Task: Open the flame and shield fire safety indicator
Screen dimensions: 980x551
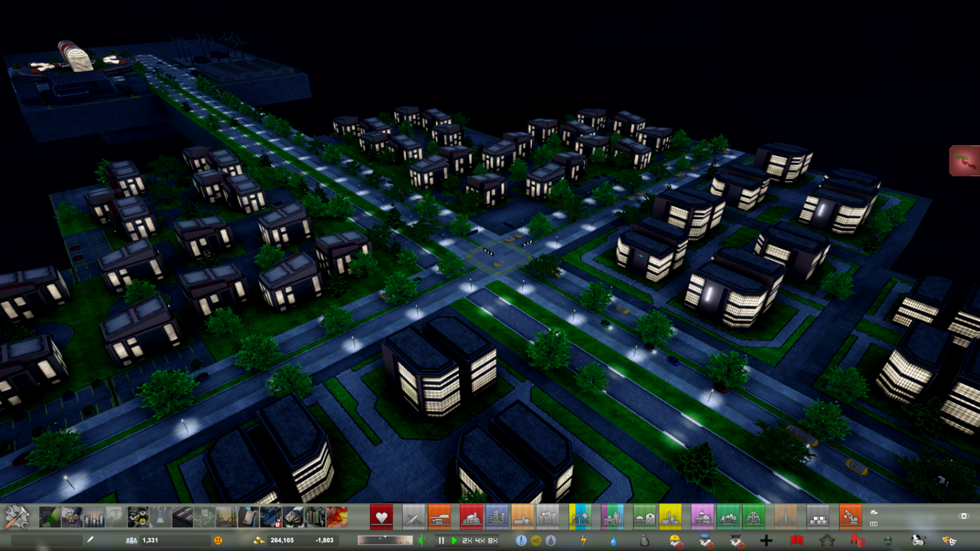Action: tap(857, 540)
